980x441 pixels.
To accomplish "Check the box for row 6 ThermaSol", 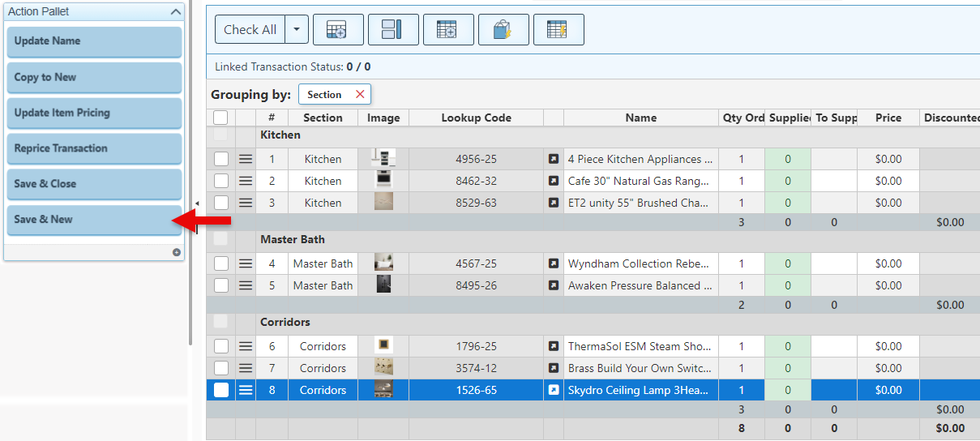I will pyautogui.click(x=221, y=346).
